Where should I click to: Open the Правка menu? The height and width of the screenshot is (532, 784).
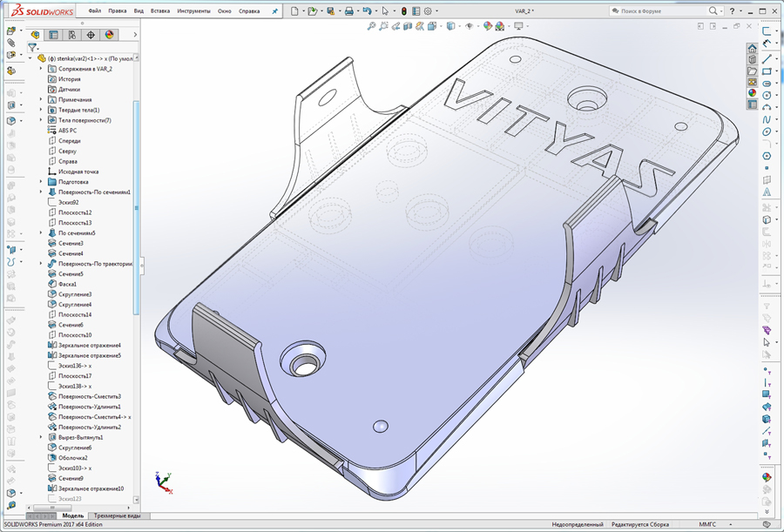point(117,11)
